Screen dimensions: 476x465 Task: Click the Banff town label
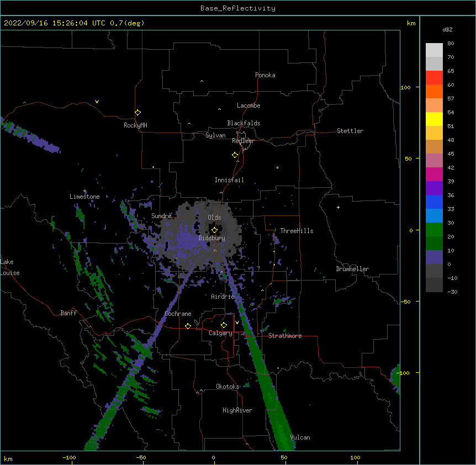68,313
